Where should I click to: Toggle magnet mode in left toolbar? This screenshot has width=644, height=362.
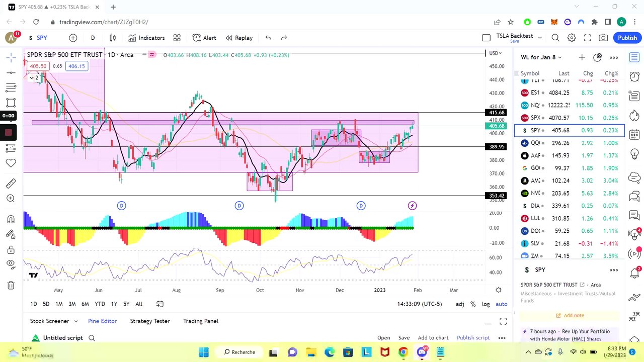pyautogui.click(x=11, y=219)
